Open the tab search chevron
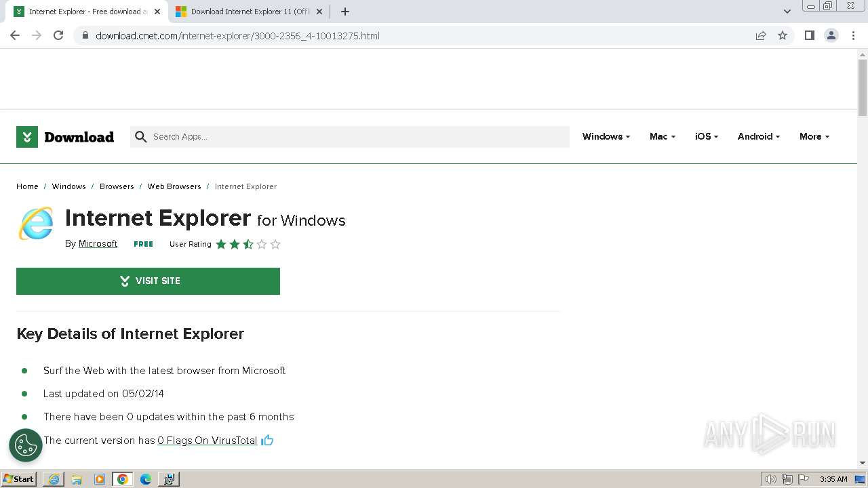The image size is (868, 488). 787,12
